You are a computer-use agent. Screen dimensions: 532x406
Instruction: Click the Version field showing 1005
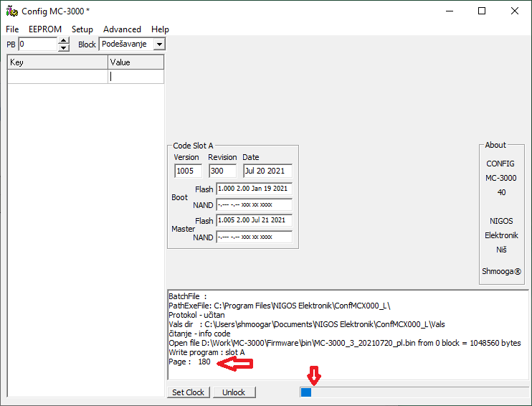pyautogui.click(x=189, y=171)
